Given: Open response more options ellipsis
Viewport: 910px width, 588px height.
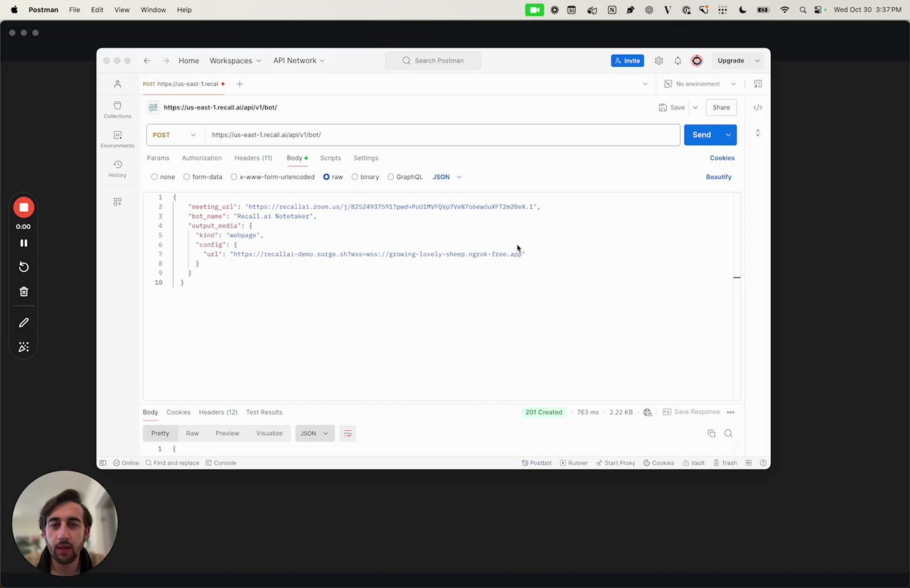Looking at the screenshot, I should [x=731, y=412].
